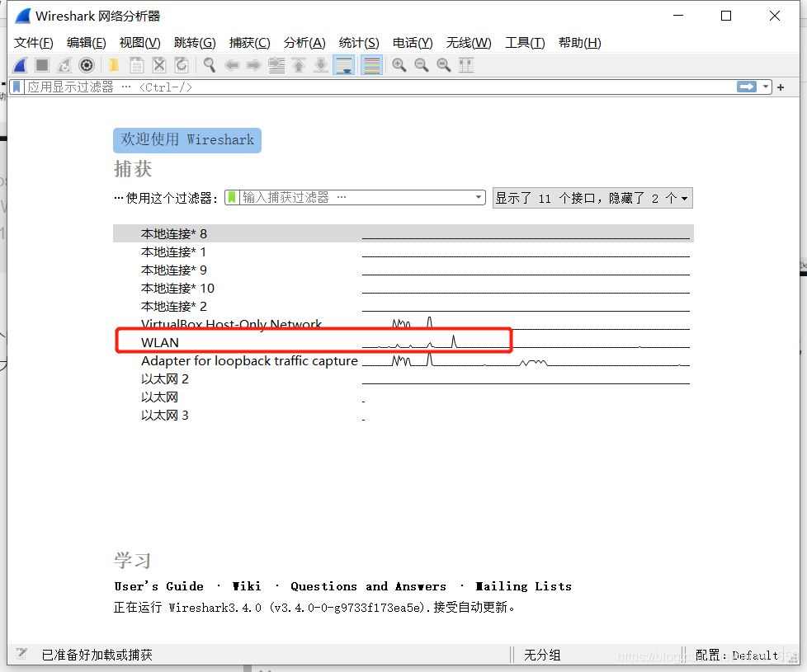The image size is (807, 672).
Task: Select VirtualBox Host-Only Network interface
Action: [x=403, y=324]
